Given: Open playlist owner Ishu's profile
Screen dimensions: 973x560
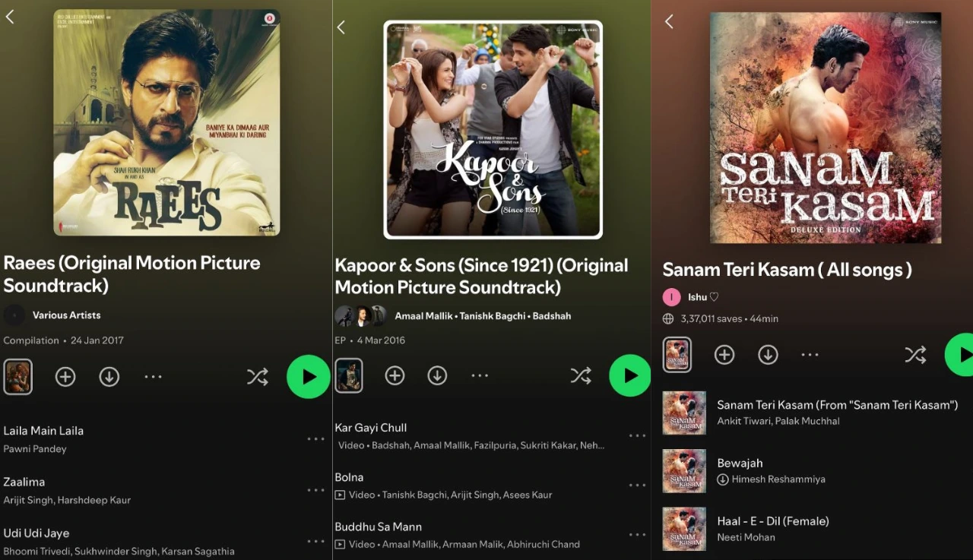Looking at the screenshot, I should coord(702,297).
